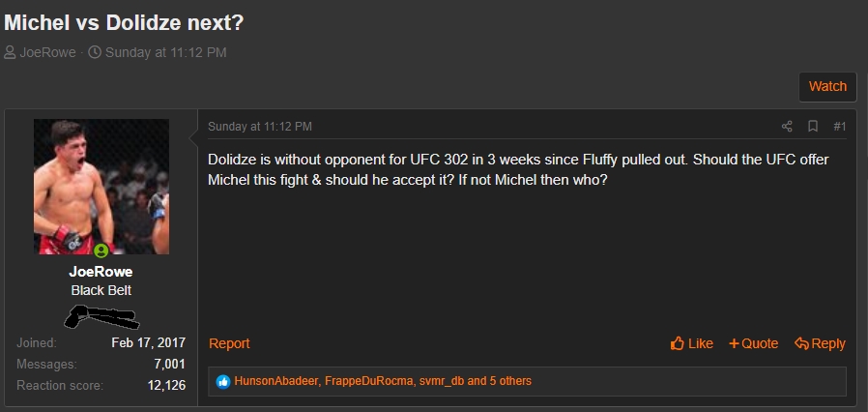Report this post
This screenshot has height=412, width=868.
[x=229, y=343]
